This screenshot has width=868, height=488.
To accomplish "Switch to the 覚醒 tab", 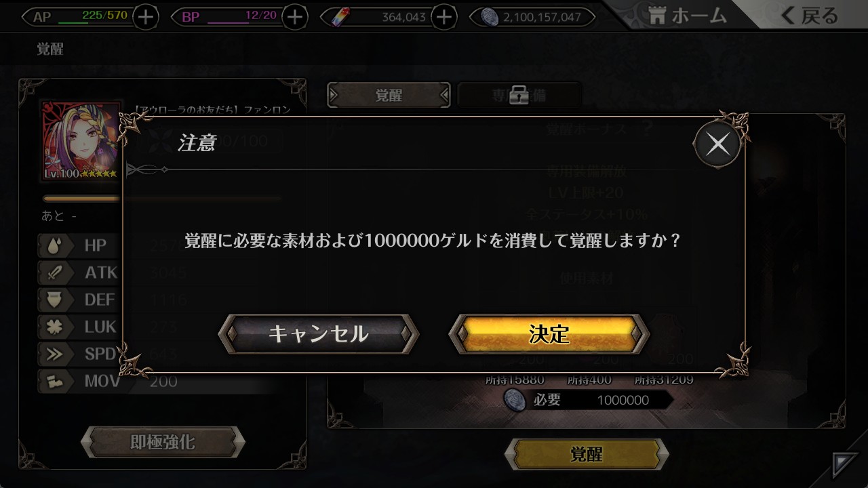I will (x=389, y=96).
